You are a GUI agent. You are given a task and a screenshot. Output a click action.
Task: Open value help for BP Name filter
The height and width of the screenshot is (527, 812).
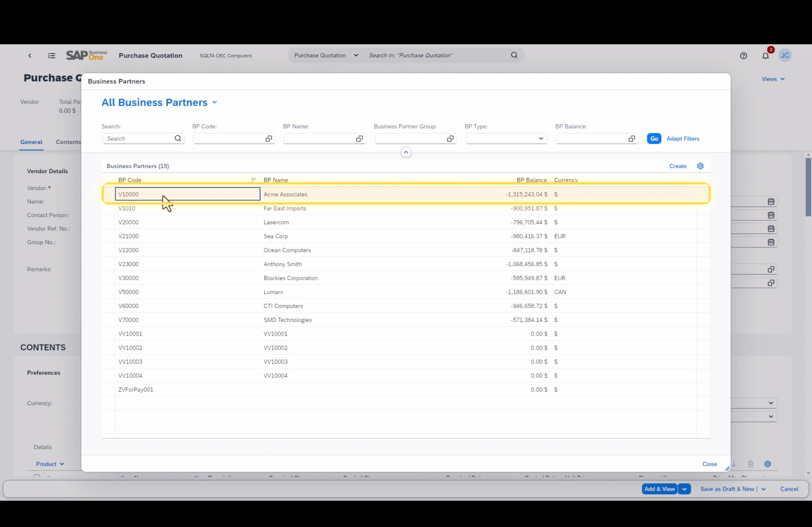[x=359, y=138]
